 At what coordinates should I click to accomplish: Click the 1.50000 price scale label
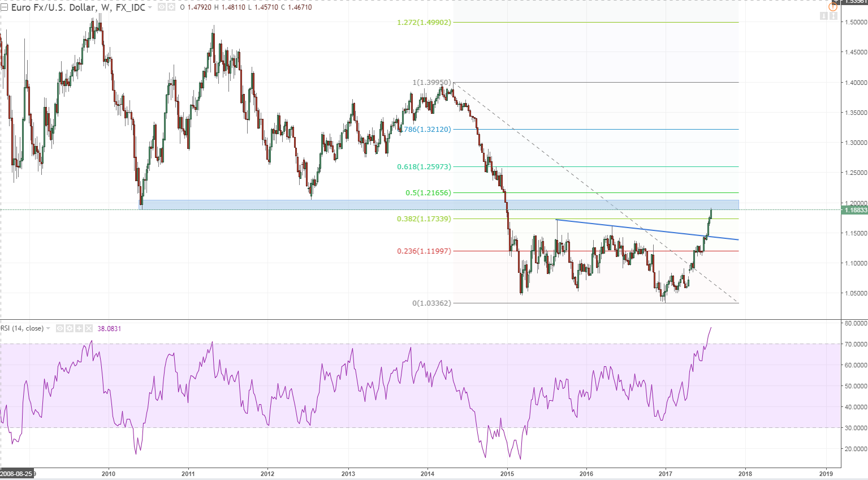[856, 22]
